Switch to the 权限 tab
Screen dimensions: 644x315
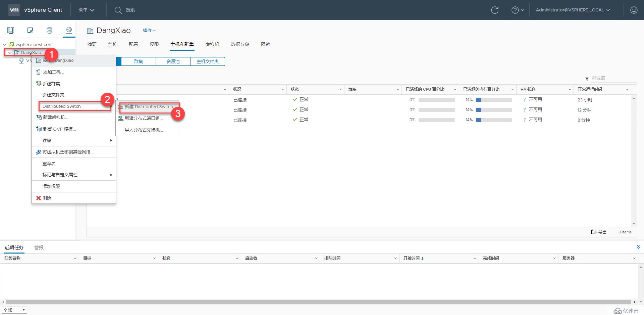tap(154, 44)
